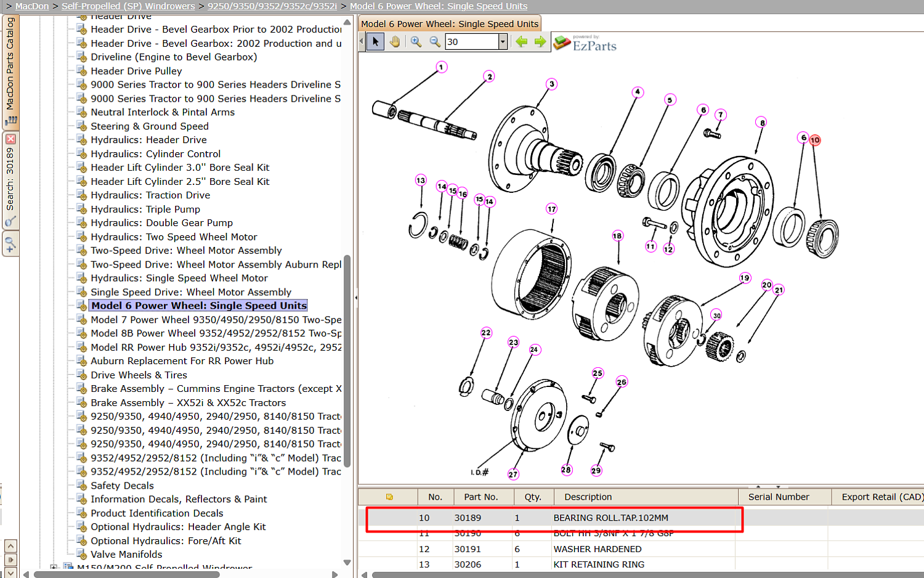Collapse the left panel with the toolbar arrow

(362, 42)
